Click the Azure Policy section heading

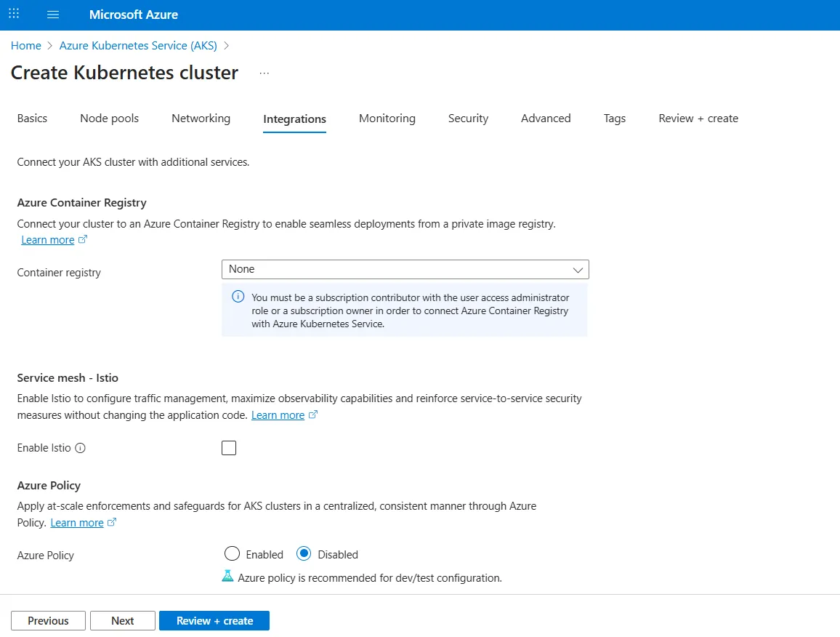[49, 486]
